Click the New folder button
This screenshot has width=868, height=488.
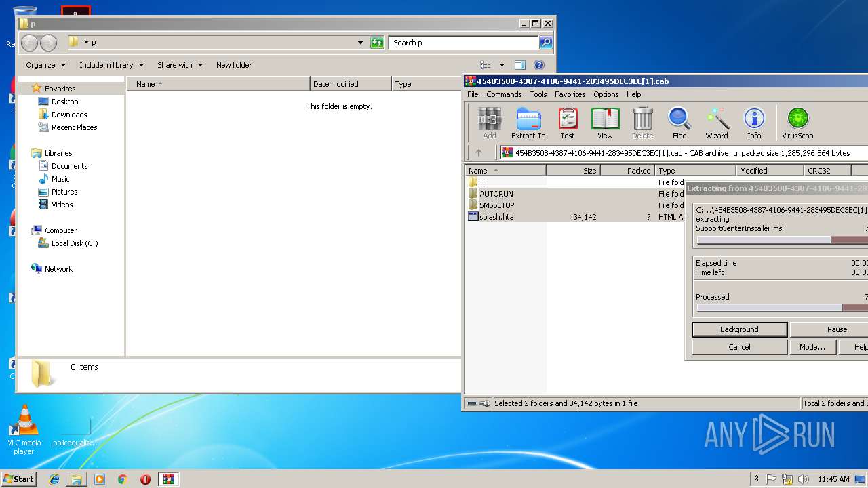(x=234, y=65)
